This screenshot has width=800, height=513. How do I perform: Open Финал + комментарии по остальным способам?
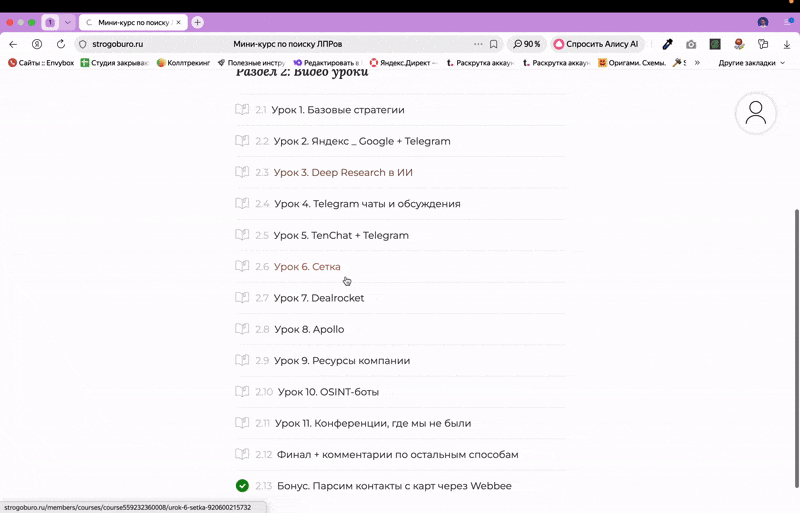point(397,455)
